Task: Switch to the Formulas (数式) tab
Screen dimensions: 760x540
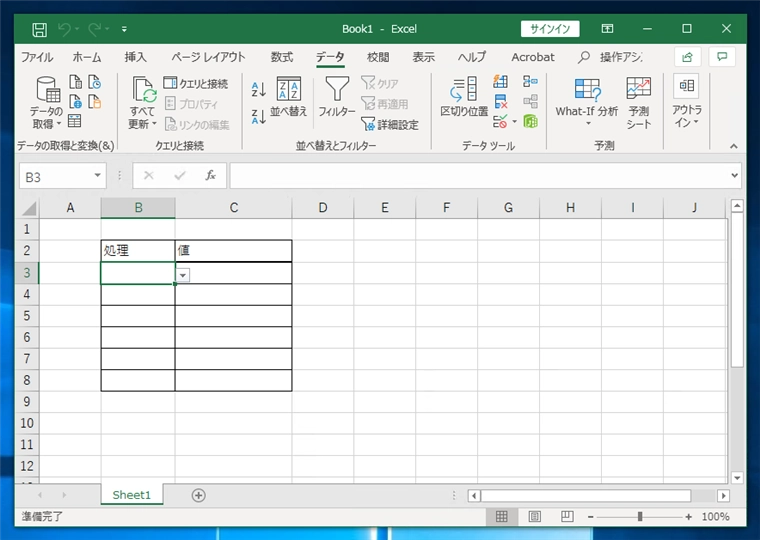Action: coord(282,57)
